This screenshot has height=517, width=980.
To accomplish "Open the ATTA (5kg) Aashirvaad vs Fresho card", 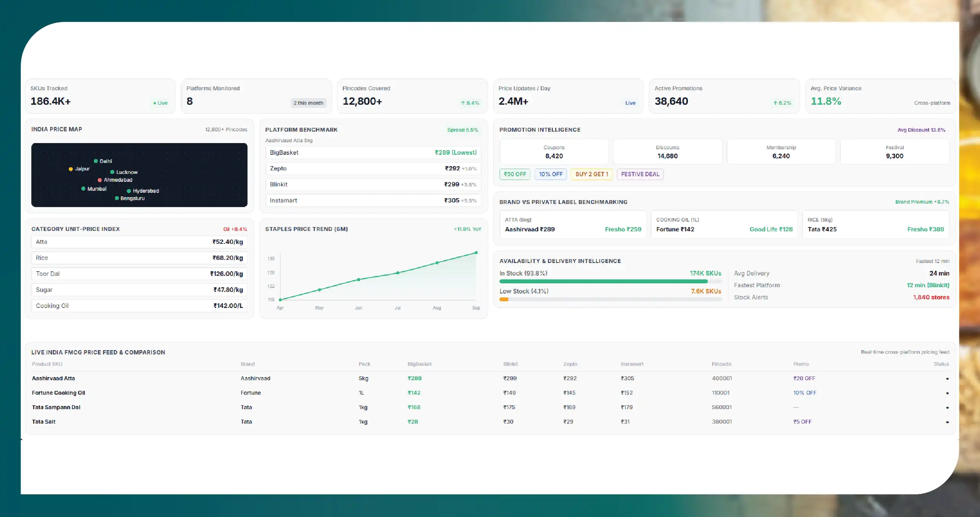I will pos(573,225).
